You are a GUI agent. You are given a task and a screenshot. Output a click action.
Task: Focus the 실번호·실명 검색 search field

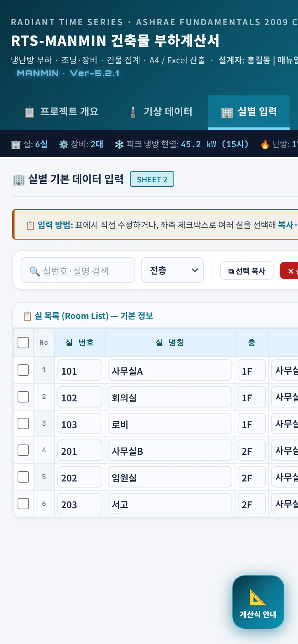point(78,270)
